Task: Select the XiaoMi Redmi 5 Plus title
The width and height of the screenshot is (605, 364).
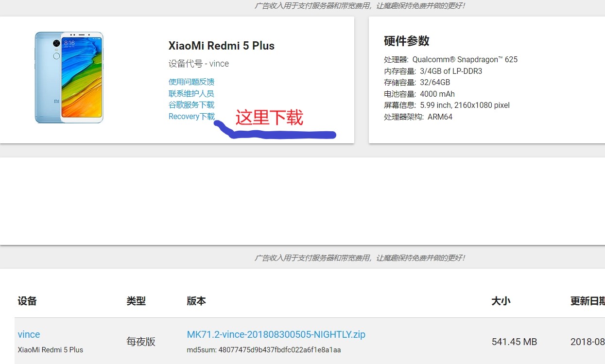Action: [x=222, y=46]
